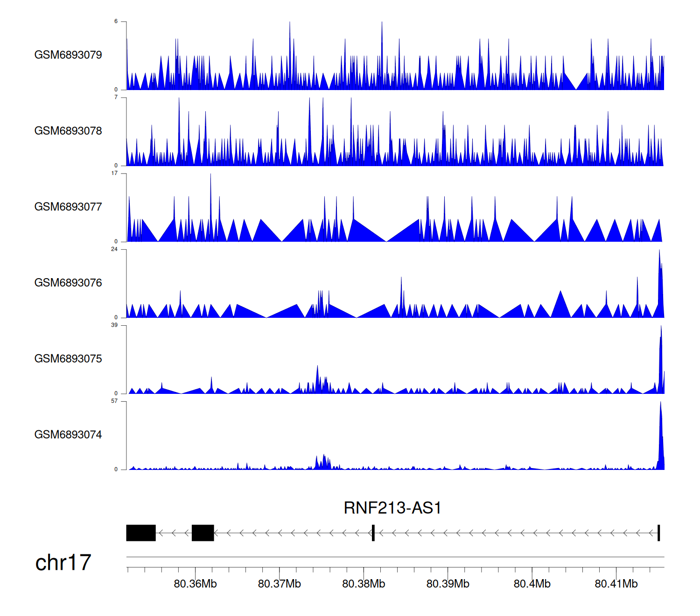This screenshot has width=700, height=616.
Task: Select the GSM6893076 track label
Action: coord(68,283)
